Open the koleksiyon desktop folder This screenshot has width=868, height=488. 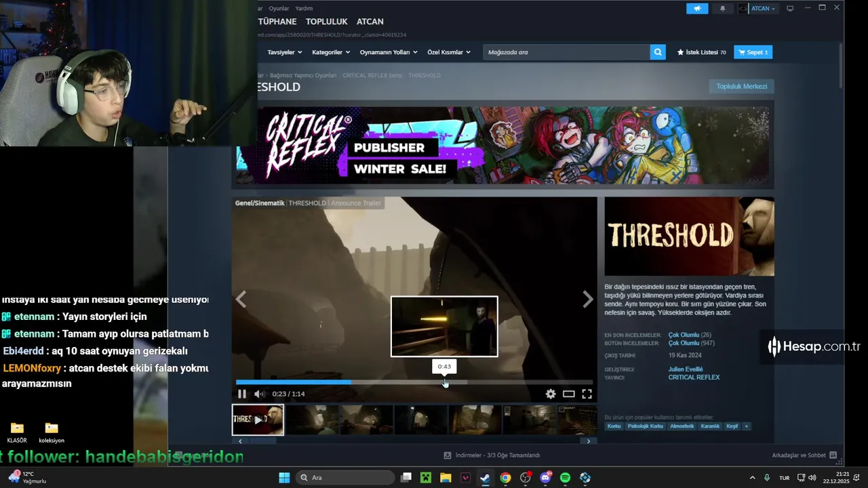coord(52,432)
